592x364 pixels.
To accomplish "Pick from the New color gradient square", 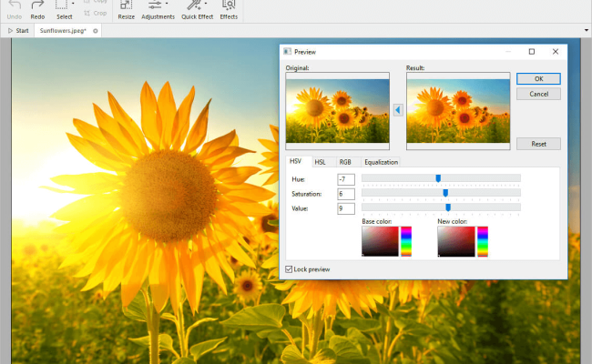I will [x=456, y=241].
